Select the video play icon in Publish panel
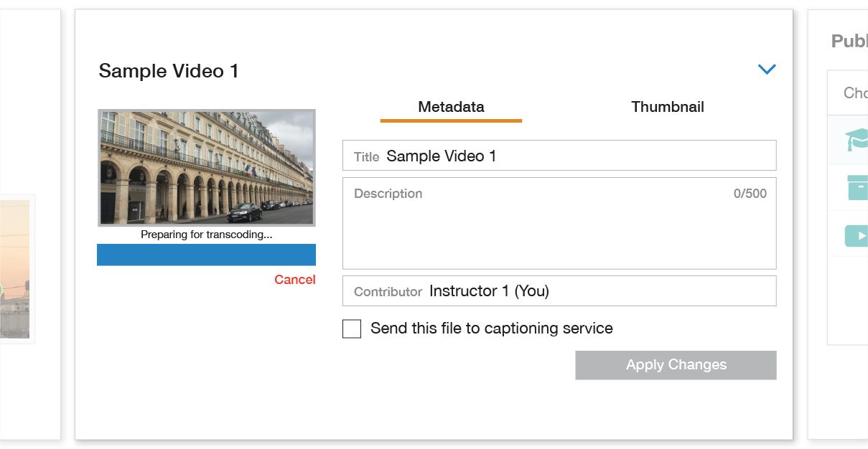868x449 pixels. (856, 235)
